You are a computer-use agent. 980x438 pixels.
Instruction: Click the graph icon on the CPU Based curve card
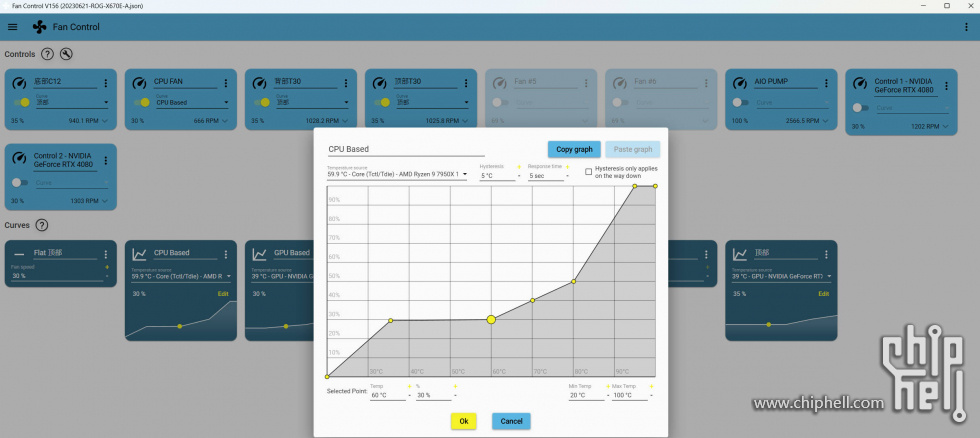click(x=139, y=254)
